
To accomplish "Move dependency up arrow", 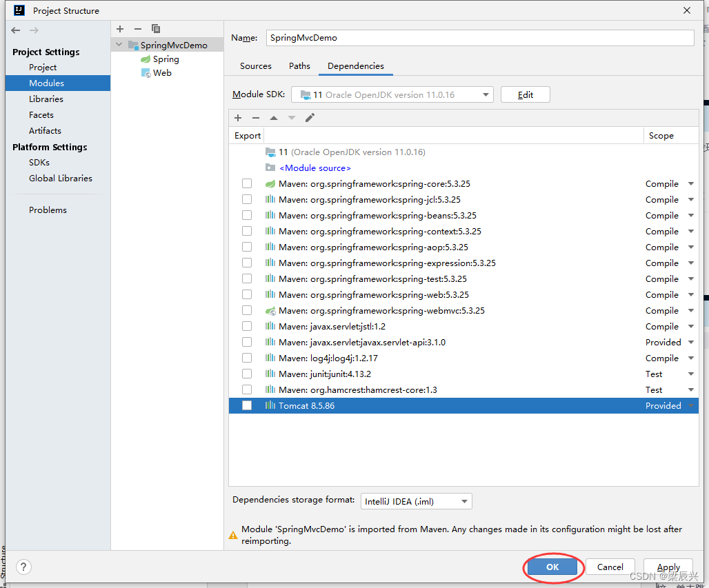I will pos(274,118).
